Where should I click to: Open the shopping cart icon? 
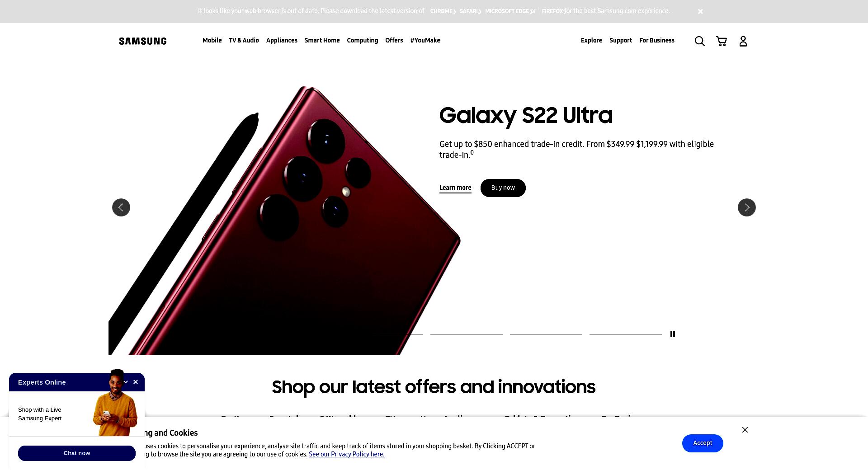722,41
